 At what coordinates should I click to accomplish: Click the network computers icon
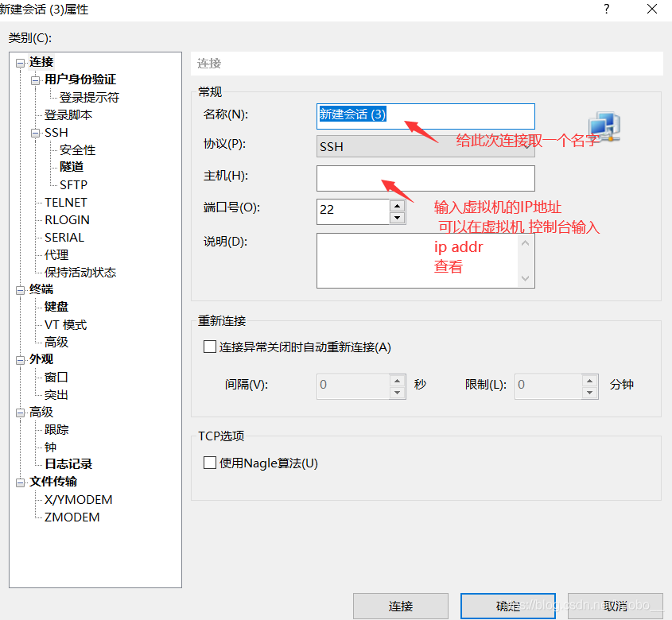[604, 126]
